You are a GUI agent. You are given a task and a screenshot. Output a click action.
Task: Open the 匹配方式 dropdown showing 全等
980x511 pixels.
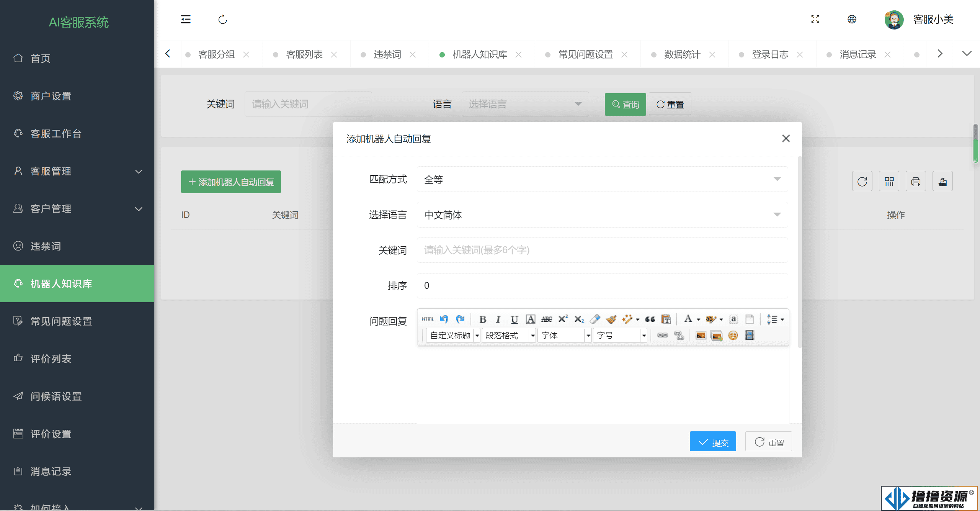point(603,179)
